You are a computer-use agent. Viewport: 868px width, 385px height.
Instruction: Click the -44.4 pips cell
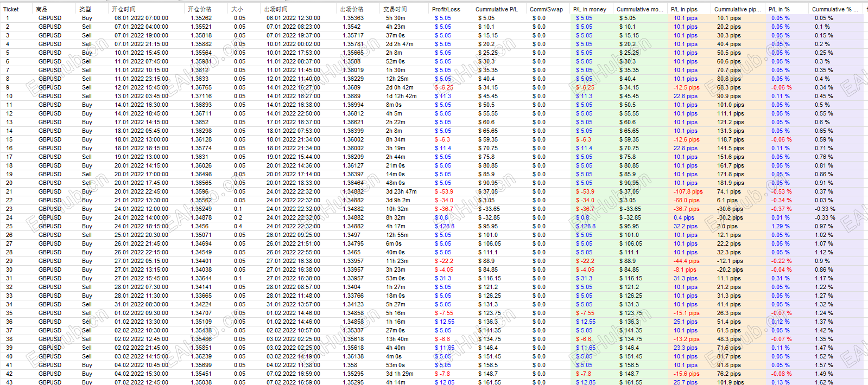[687, 261]
